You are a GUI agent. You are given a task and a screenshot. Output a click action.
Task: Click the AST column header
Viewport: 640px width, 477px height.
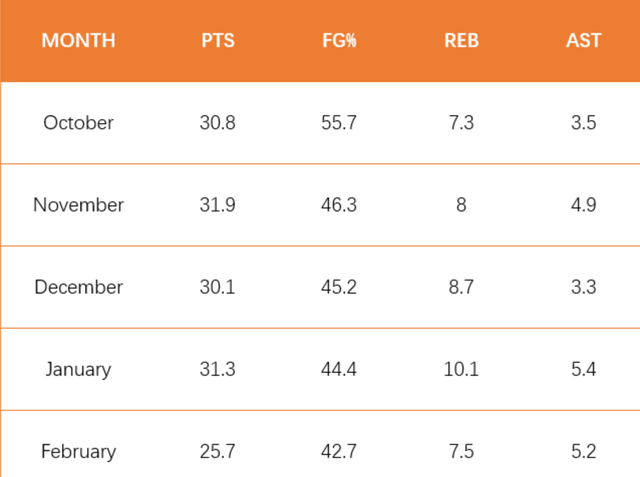point(583,40)
